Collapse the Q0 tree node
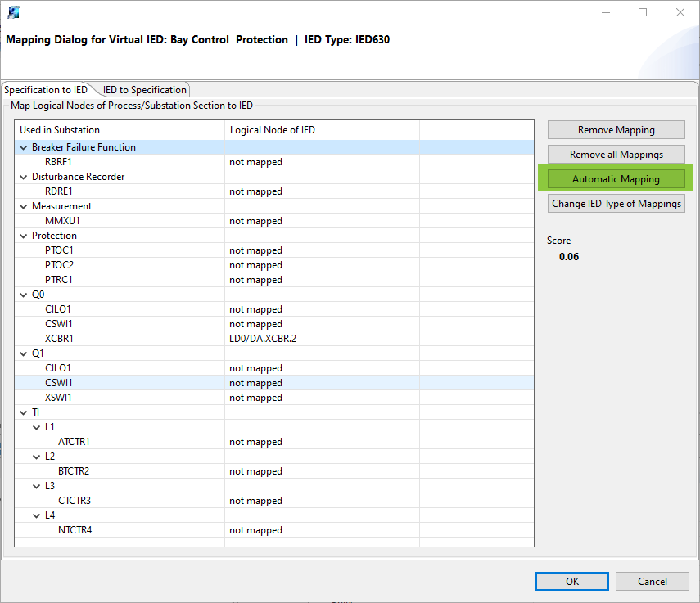 click(24, 295)
